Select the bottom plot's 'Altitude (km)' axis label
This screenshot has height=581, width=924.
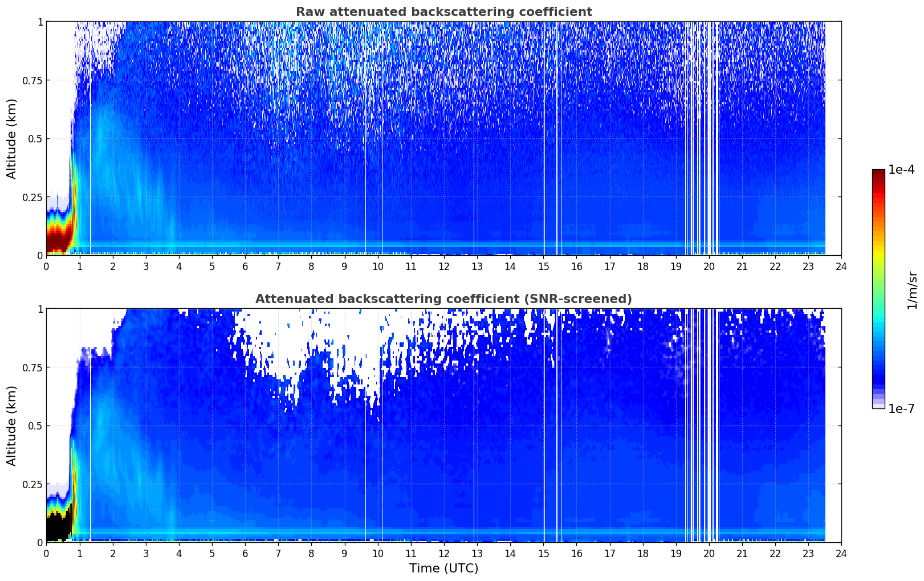pos(12,425)
